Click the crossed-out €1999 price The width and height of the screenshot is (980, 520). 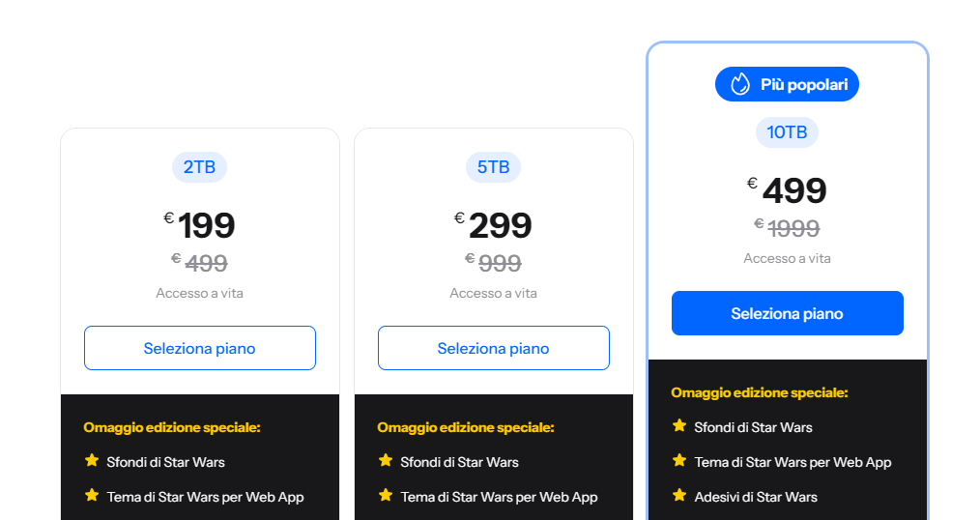pyautogui.click(x=792, y=228)
